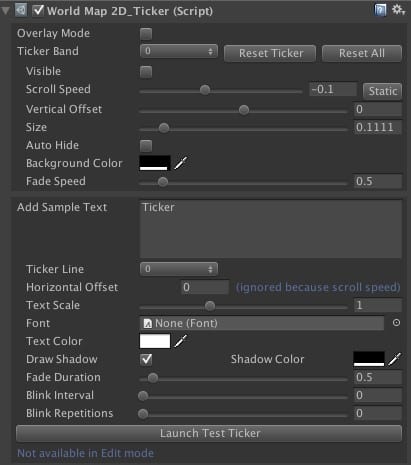Click the Blink Repetitions slider handle
Image resolution: width=411 pixels, height=465 pixels.
pos(143,414)
